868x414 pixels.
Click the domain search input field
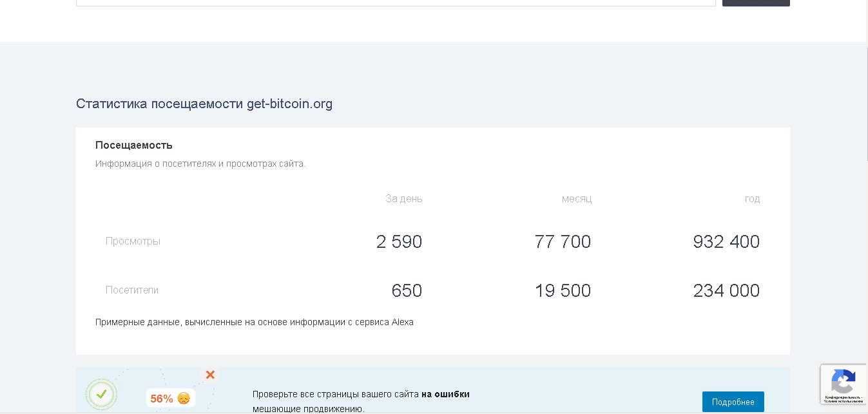point(396,1)
